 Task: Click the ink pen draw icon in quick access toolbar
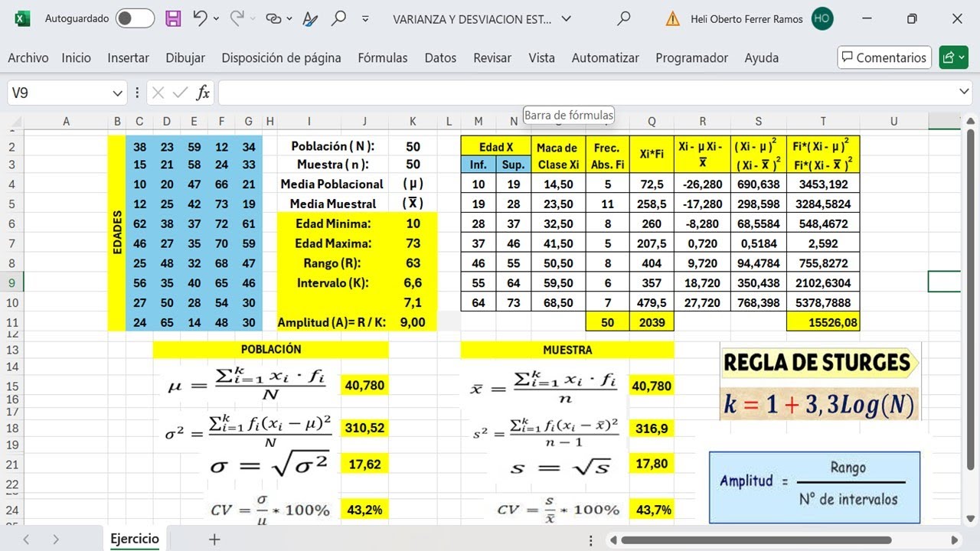click(309, 18)
